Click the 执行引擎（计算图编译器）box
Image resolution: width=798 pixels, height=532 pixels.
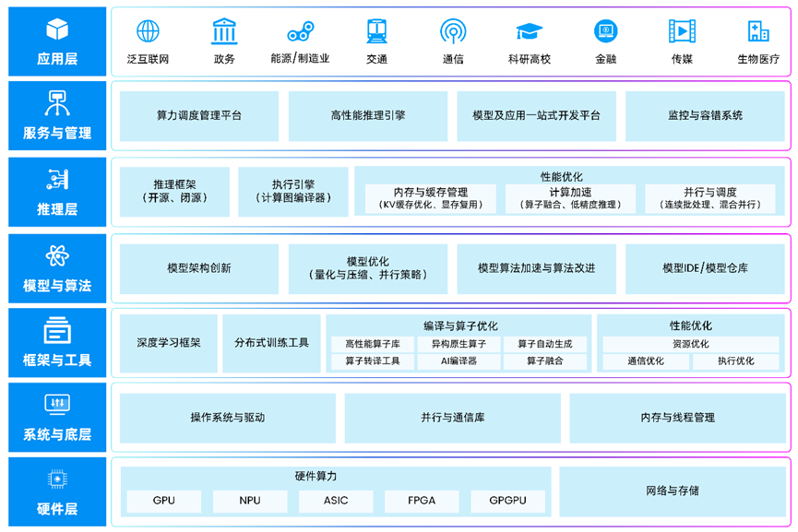(x=293, y=192)
